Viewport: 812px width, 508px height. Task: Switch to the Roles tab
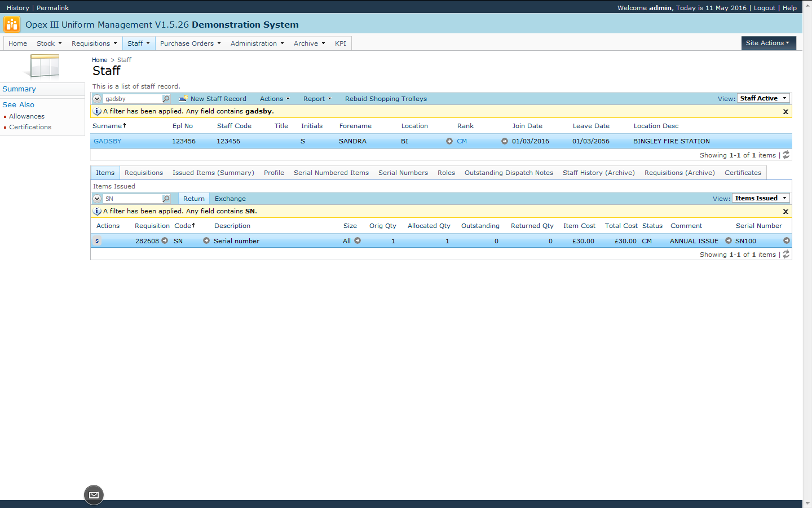pos(446,173)
